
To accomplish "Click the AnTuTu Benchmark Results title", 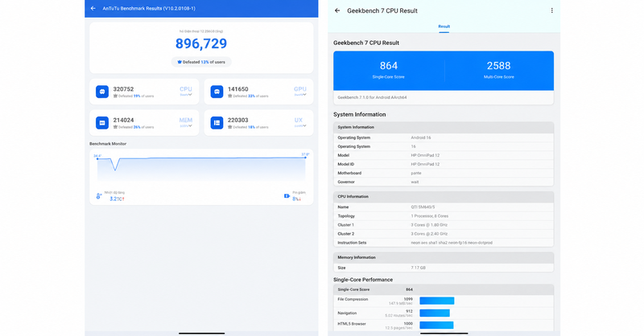I will [149, 8].
